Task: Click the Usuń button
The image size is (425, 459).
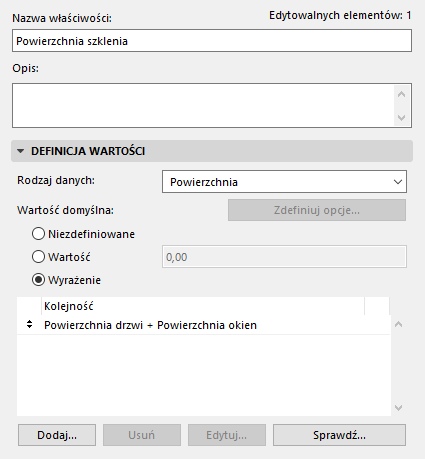Action: click(142, 435)
